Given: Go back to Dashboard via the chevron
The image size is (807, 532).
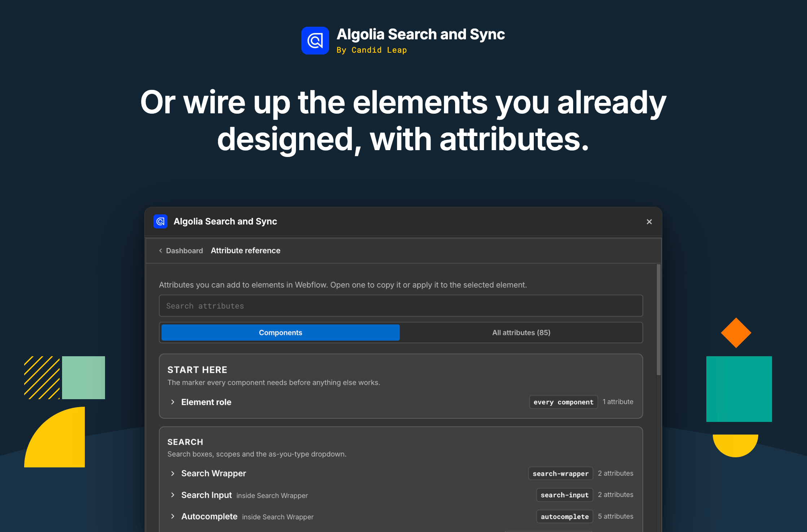Looking at the screenshot, I should (161, 250).
